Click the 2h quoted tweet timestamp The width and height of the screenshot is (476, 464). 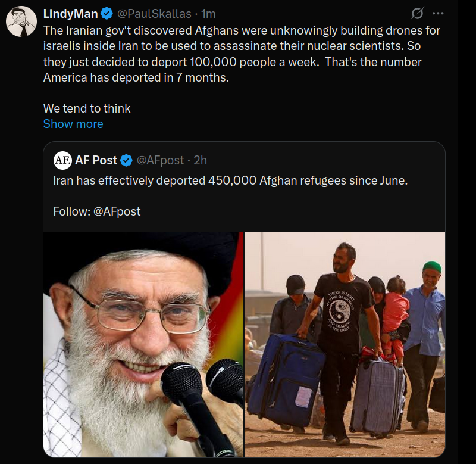coord(201,160)
